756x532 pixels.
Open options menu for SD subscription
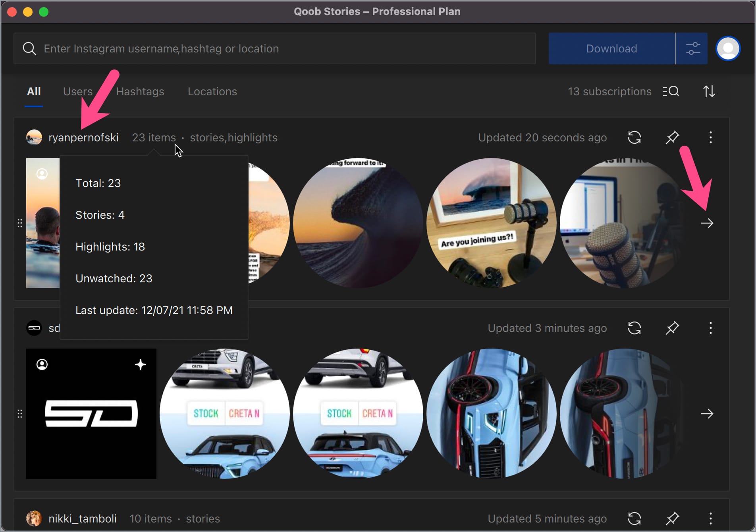click(x=711, y=328)
